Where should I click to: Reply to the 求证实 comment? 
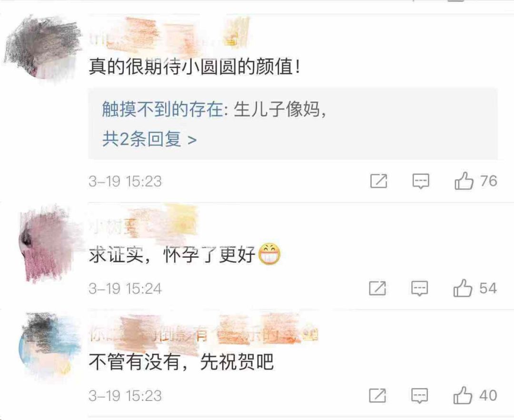[420, 289]
